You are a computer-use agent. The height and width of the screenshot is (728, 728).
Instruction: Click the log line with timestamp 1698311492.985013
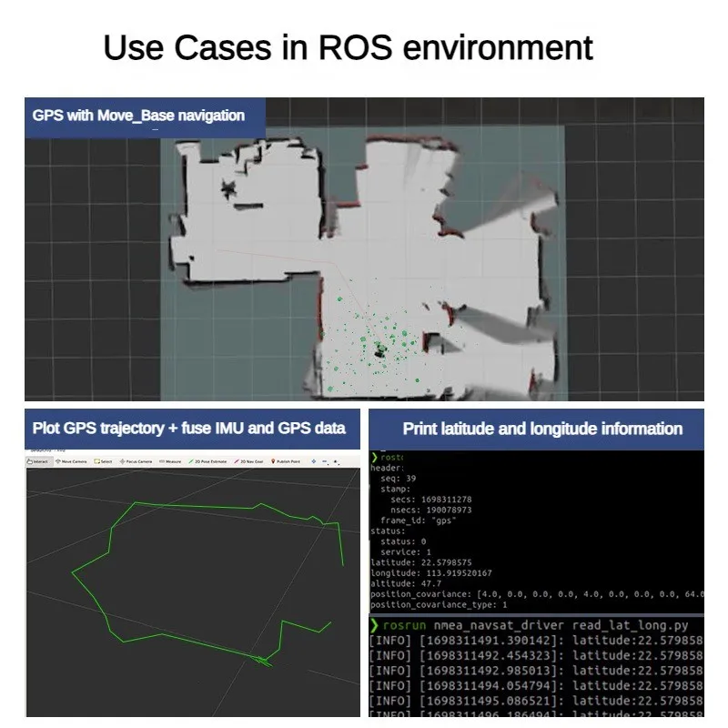point(536,671)
